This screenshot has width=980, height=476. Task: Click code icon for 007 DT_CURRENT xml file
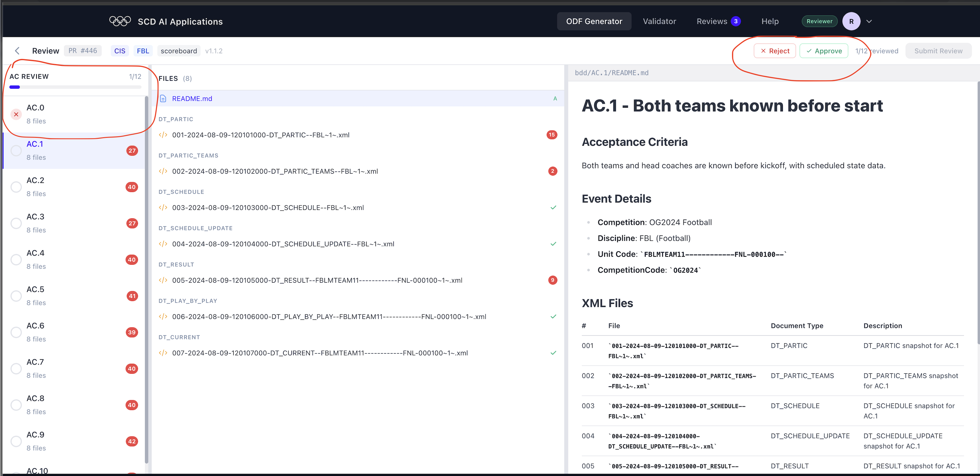click(163, 353)
